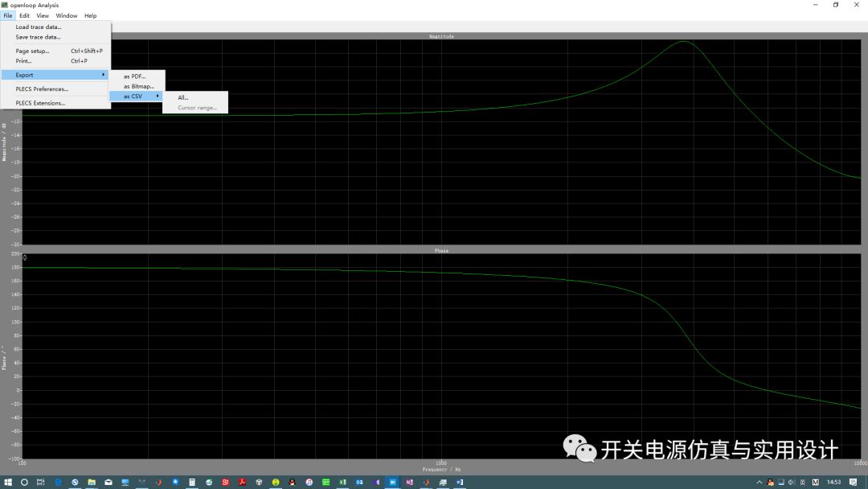Open Word from taskbar
This screenshot has width=868, height=489.
tap(460, 483)
